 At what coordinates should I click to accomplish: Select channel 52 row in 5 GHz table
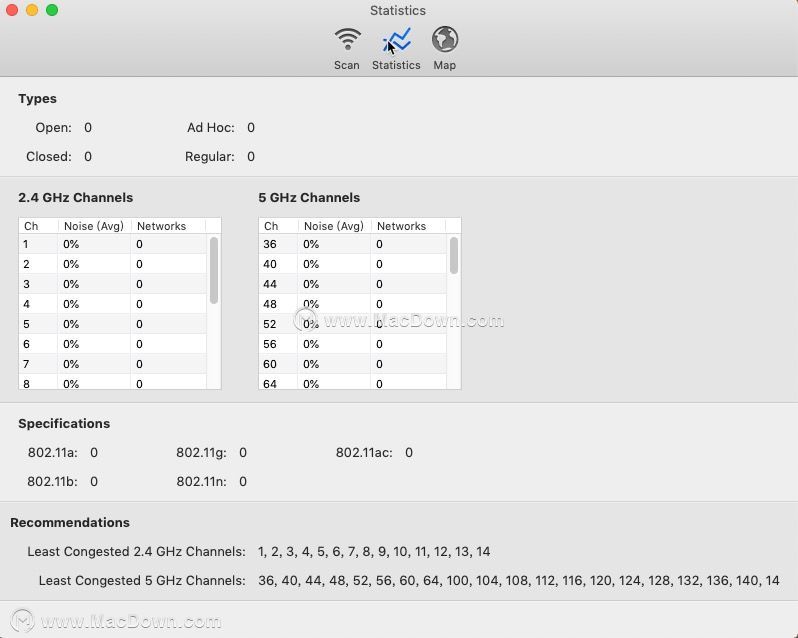pos(353,324)
